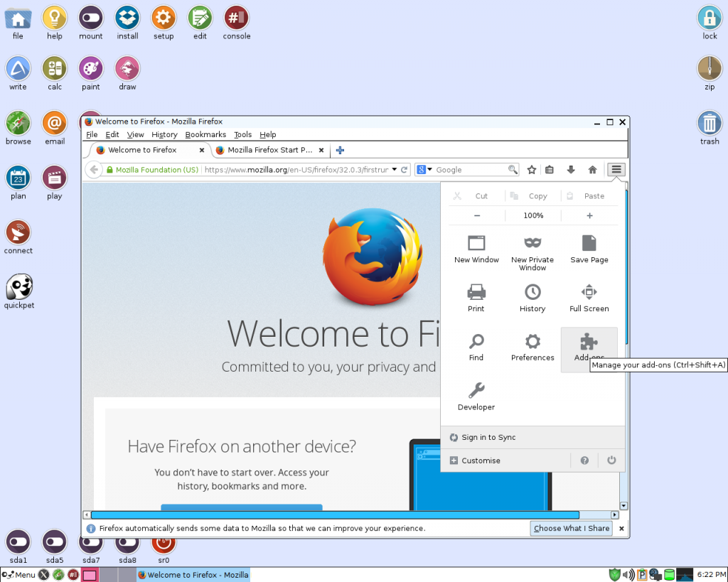Click the volume speaker tray icon

628,575
